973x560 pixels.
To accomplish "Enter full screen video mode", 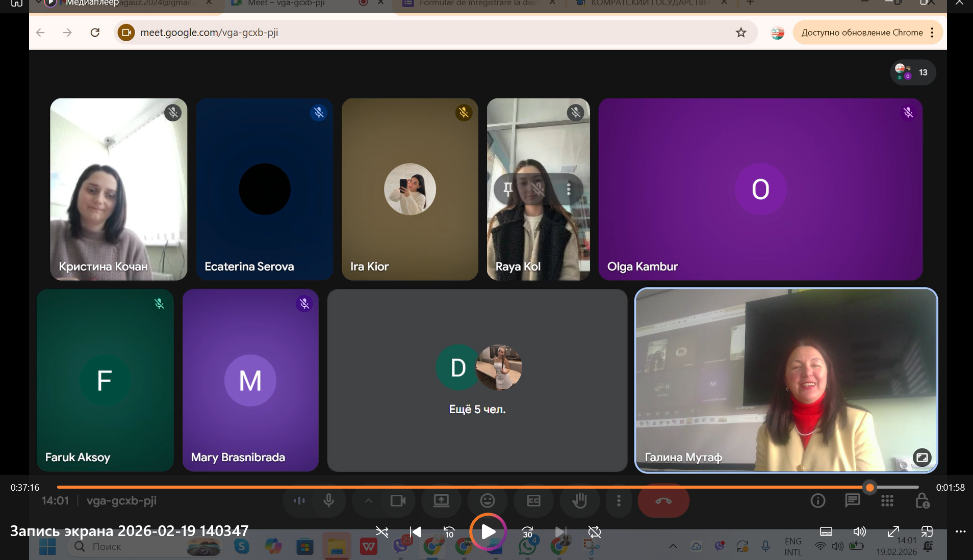I will (893, 531).
